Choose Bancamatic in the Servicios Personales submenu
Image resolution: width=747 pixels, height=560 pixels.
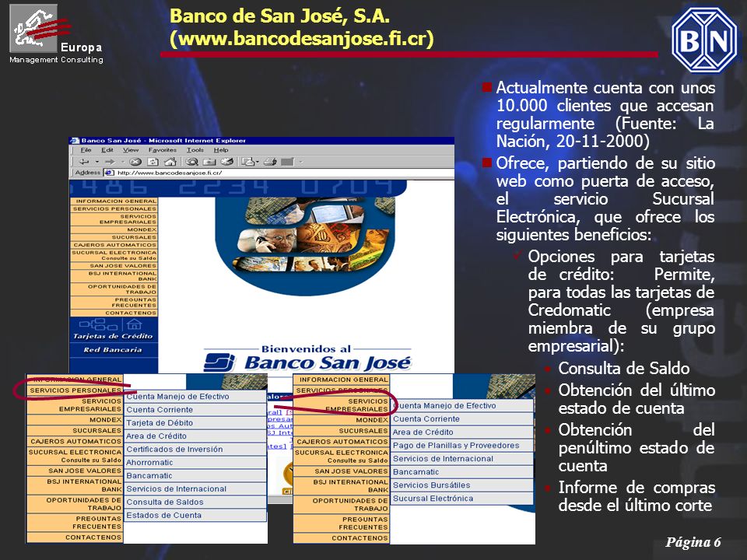195,476
